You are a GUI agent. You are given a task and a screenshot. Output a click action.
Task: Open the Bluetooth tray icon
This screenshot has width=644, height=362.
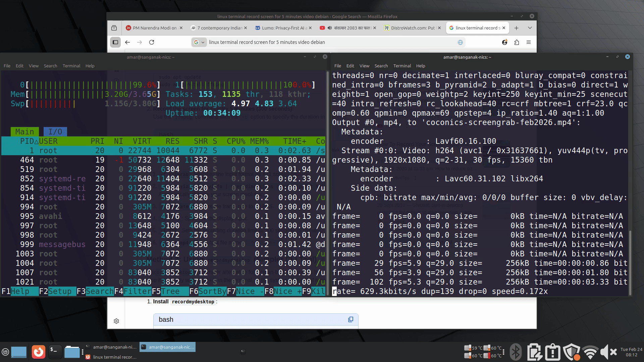[x=516, y=352]
